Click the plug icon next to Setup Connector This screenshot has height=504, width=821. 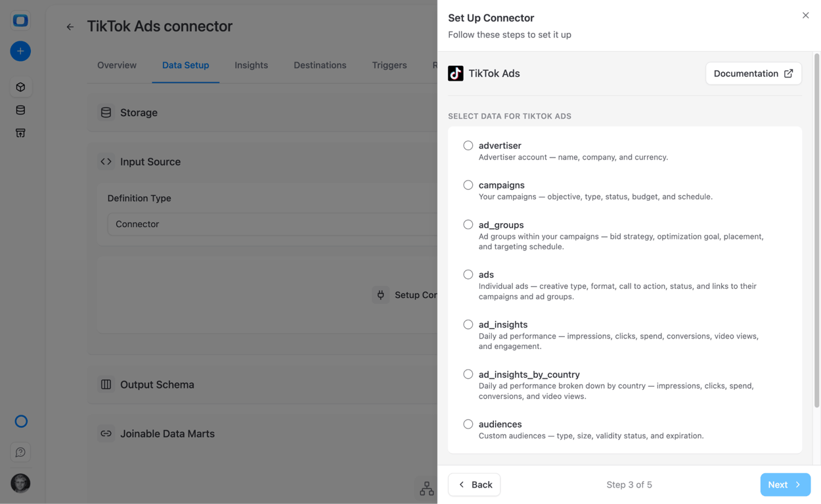(381, 295)
